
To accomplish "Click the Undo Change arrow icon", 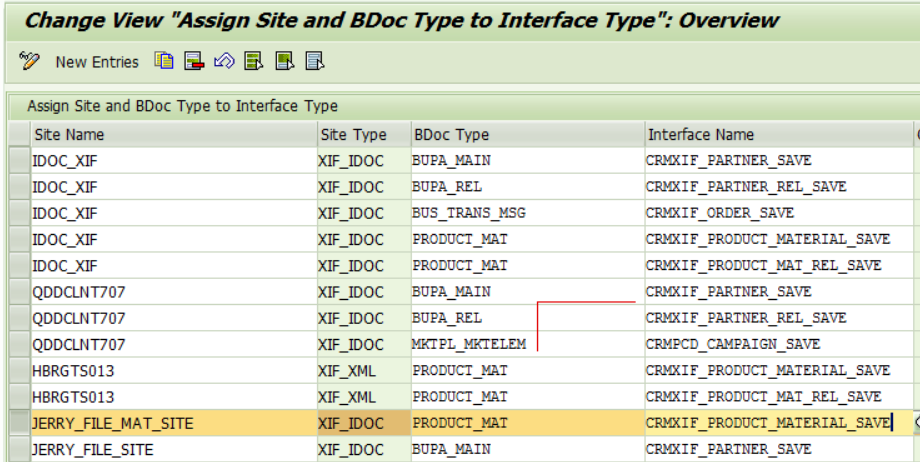I will pos(224,61).
